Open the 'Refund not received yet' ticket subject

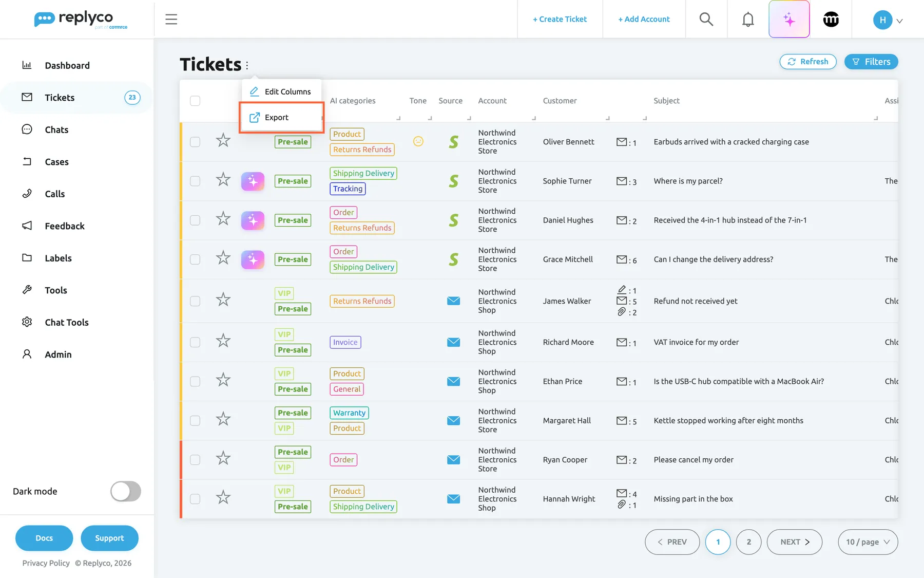click(x=696, y=301)
